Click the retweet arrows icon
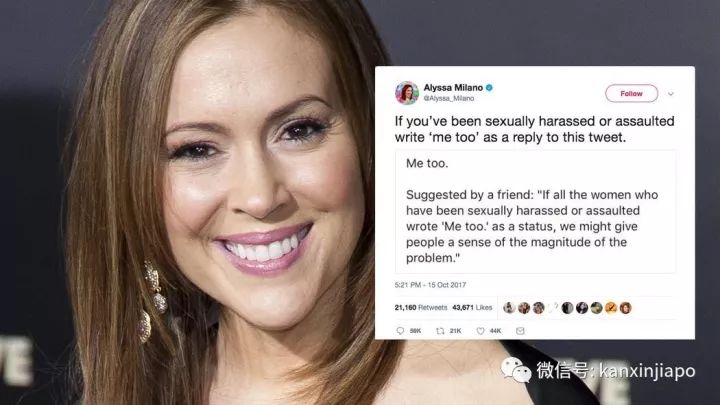Viewport: 720px width, 405px height. pyautogui.click(x=440, y=331)
